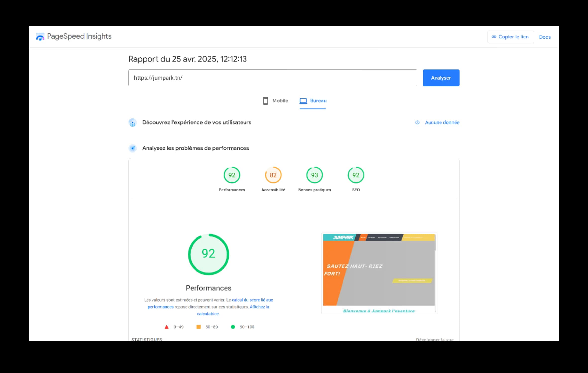
Task: Select the Bureau tab
Action: [313, 101]
